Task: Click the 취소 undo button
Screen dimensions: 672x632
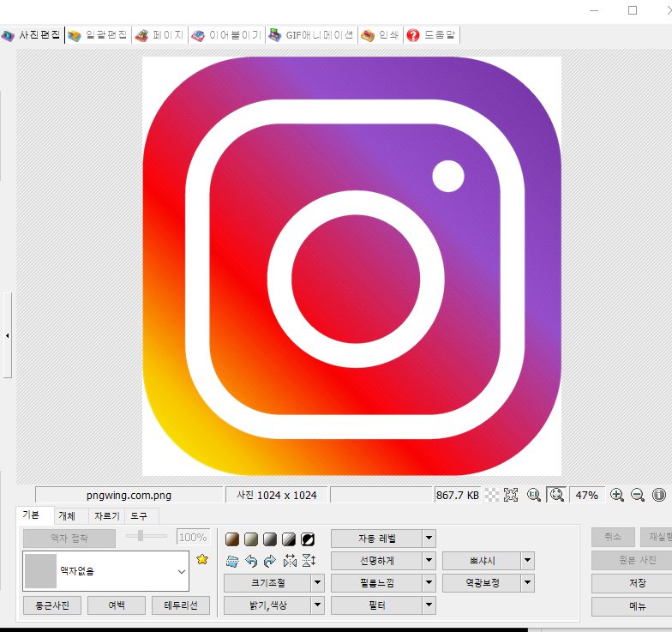Action: [x=613, y=537]
